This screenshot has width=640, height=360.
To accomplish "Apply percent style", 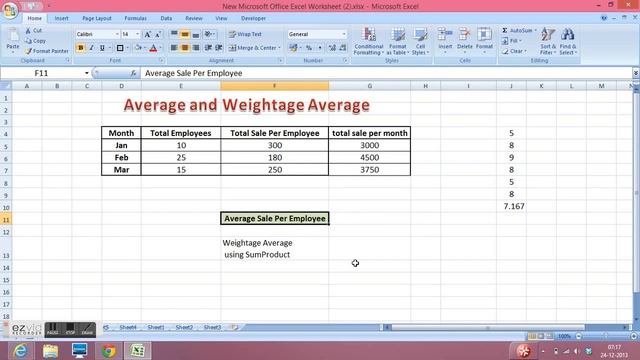I will coord(309,48).
